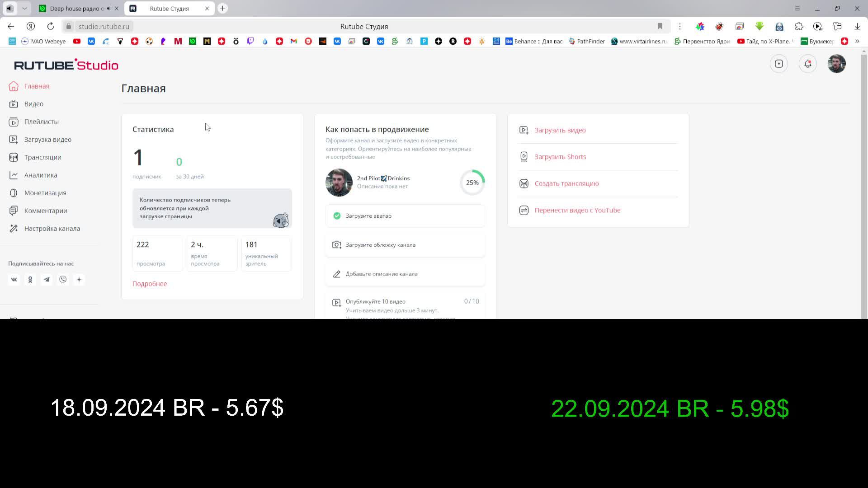Click the studio.rutube.ru address field
This screenshot has width=868, height=488.
104,26
